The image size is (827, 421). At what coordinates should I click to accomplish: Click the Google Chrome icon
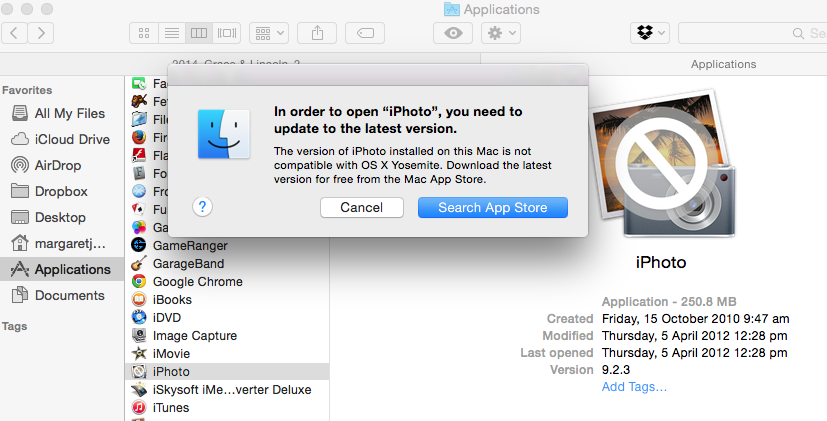click(x=139, y=281)
